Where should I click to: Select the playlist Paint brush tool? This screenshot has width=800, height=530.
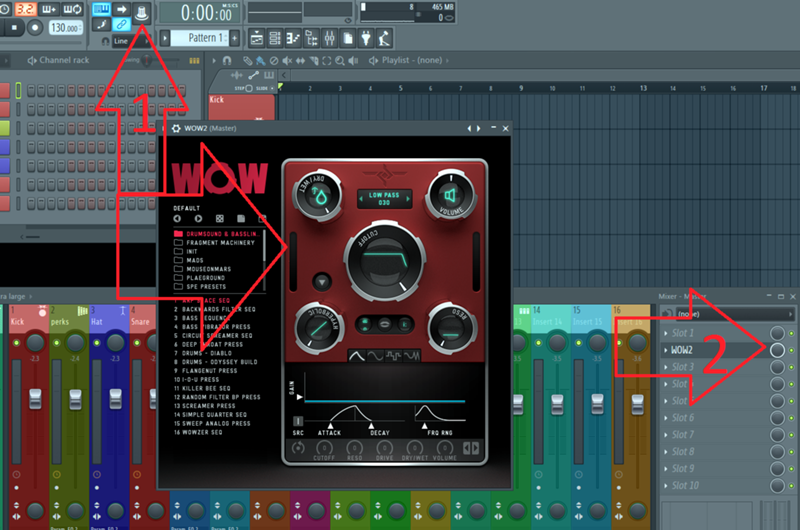point(260,61)
